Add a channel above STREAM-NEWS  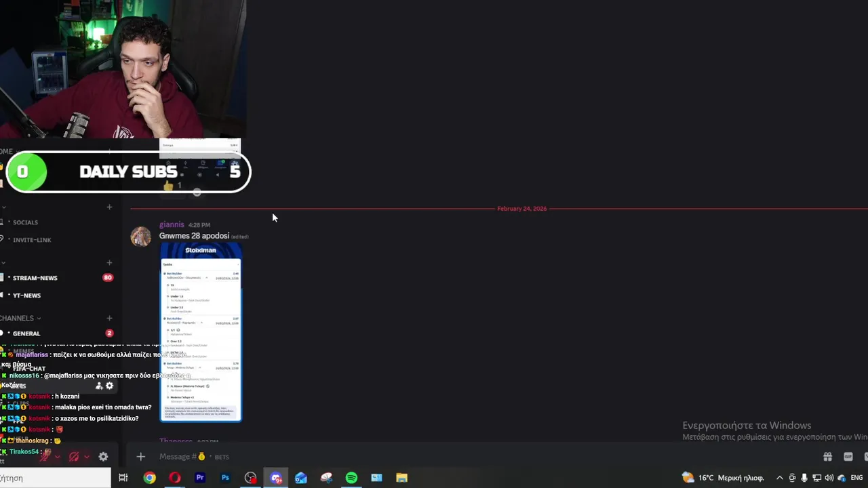pos(109,262)
